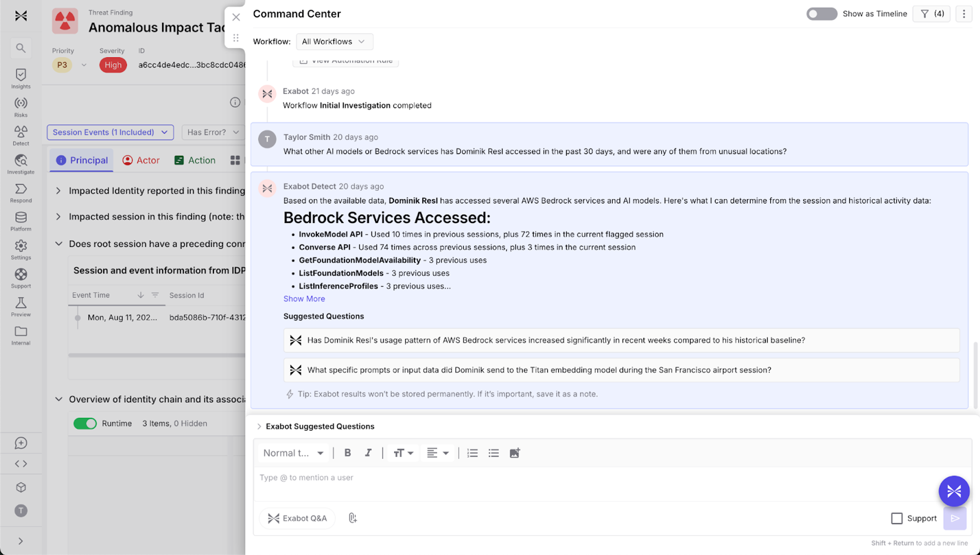Apply bold formatting in editor
Viewport: 980px width, 555px height.
348,453
